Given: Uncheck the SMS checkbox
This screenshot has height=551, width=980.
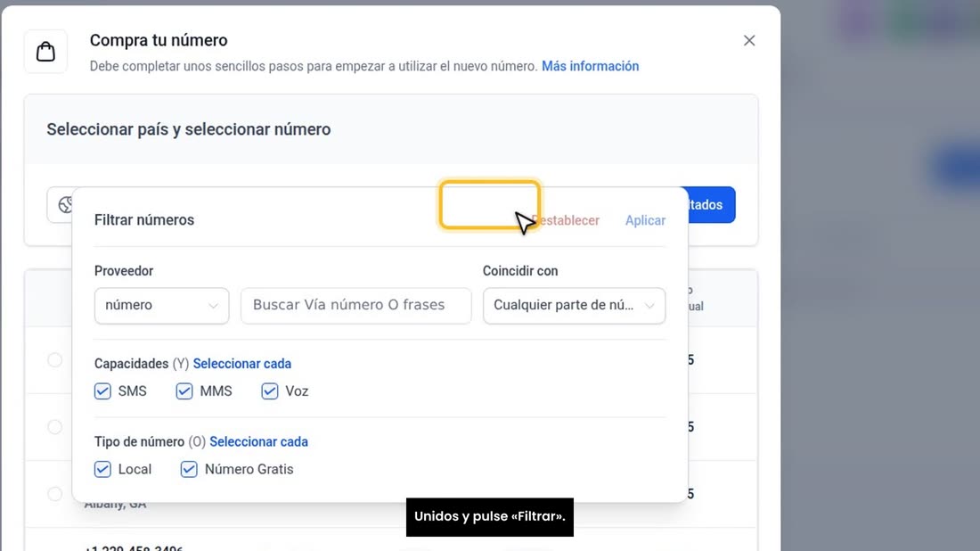Looking at the screenshot, I should (x=102, y=391).
